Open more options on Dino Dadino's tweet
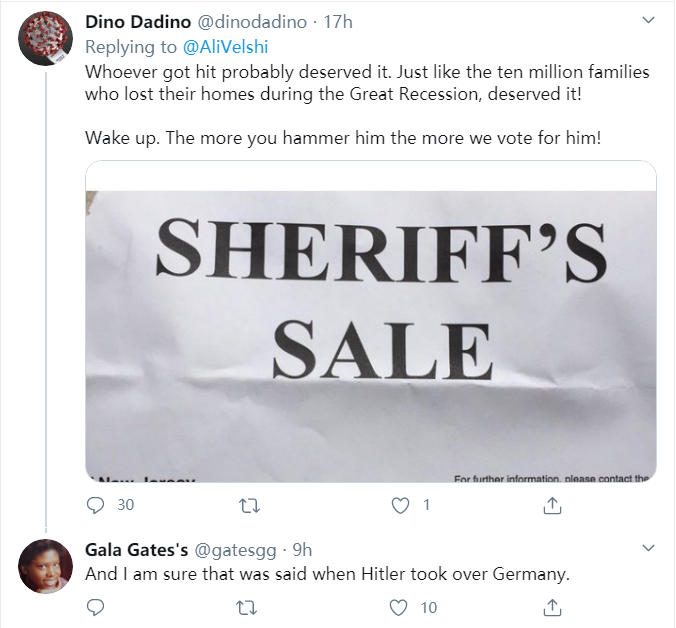The width and height of the screenshot is (676, 628). pos(647,22)
